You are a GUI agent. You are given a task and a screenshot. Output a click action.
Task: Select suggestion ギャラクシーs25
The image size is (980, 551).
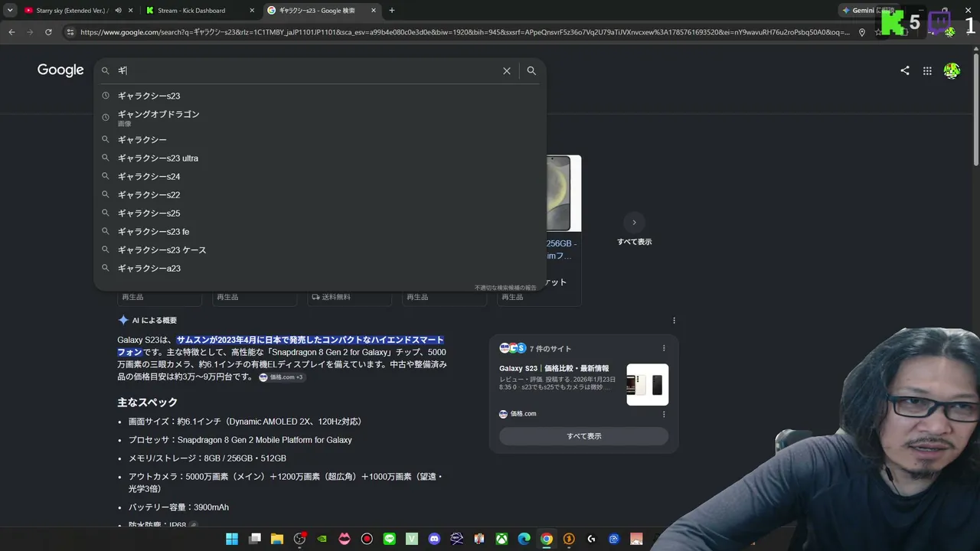pos(319,214)
